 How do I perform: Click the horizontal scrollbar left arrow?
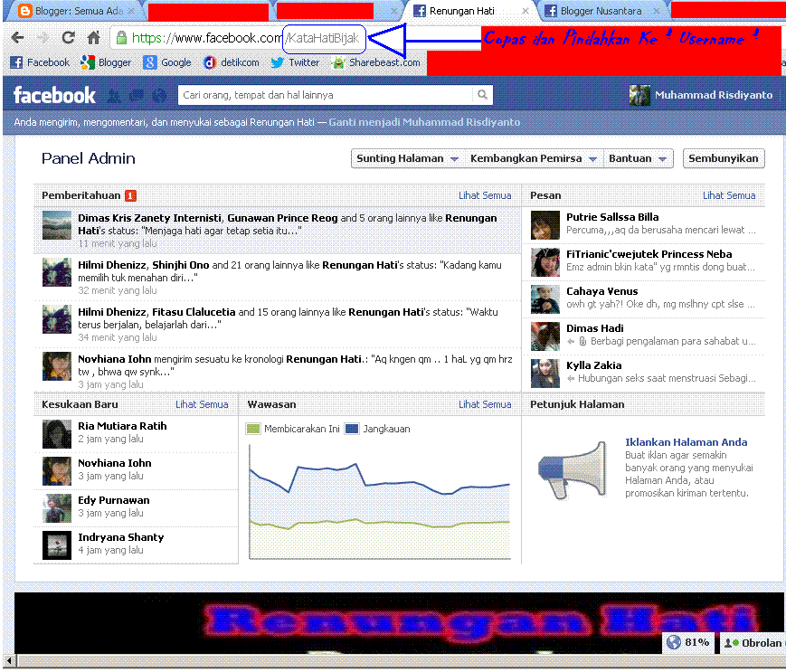coord(8,661)
